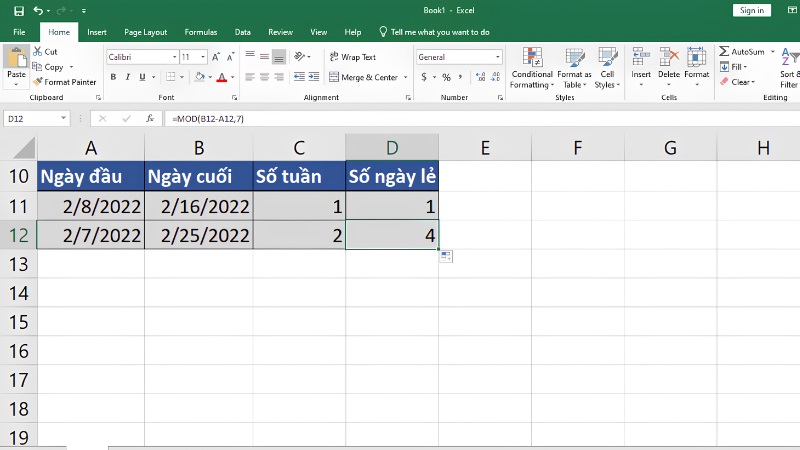Screen dimensions: 800x450
Task: Increase font size with the large A icon
Action: pos(216,57)
